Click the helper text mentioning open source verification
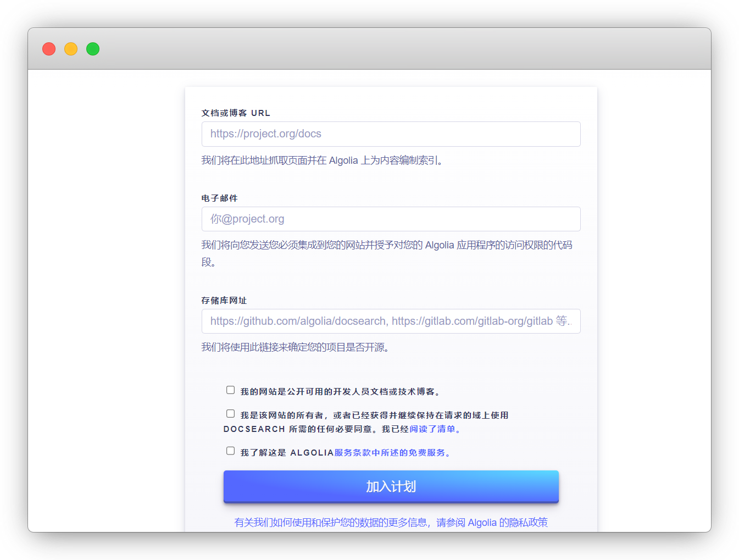This screenshot has width=739, height=560. [295, 347]
